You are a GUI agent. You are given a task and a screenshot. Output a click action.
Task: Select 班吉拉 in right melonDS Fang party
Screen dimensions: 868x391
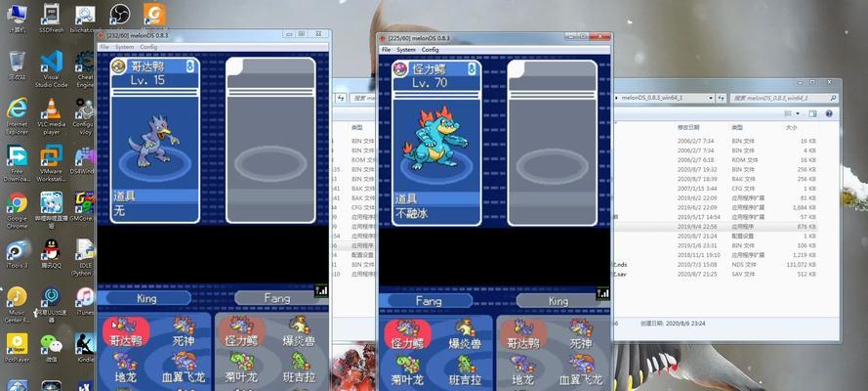click(465, 372)
